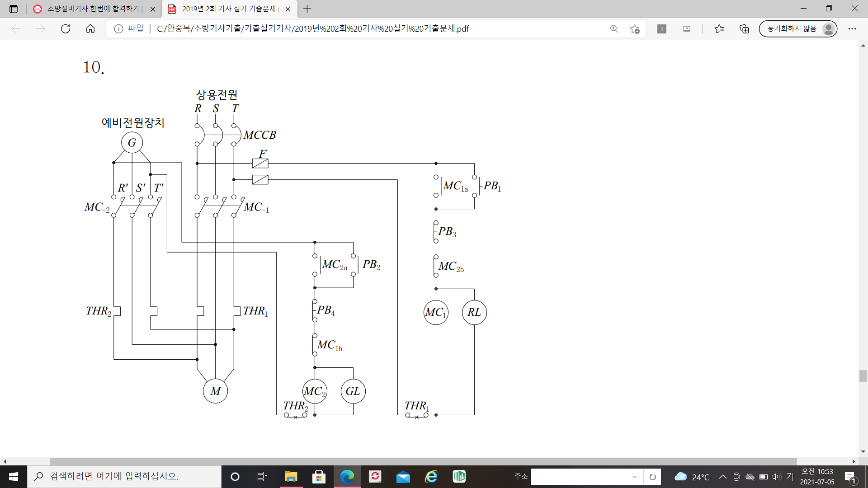Viewport: 868px width, 488px height.
Task: Expand the taskbar address dropdown arrow
Action: (x=634, y=477)
